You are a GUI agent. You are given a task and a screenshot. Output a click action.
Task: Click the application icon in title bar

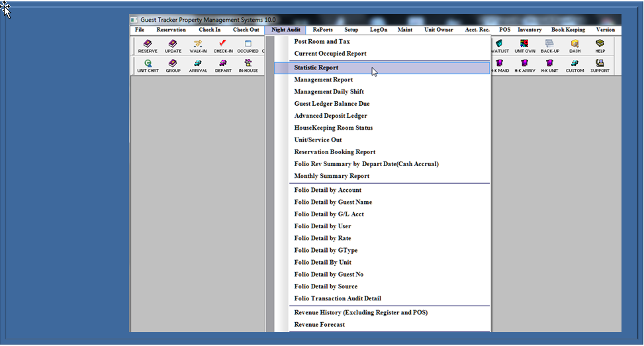(134, 20)
